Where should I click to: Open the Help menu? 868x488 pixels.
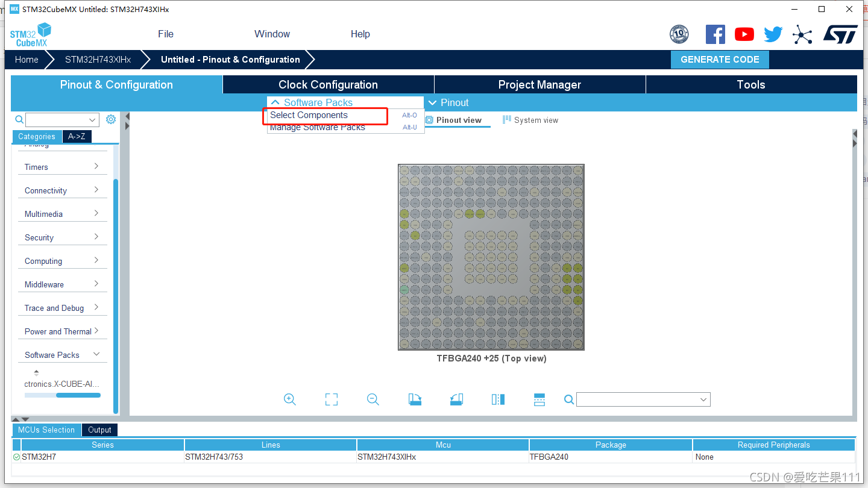[360, 34]
